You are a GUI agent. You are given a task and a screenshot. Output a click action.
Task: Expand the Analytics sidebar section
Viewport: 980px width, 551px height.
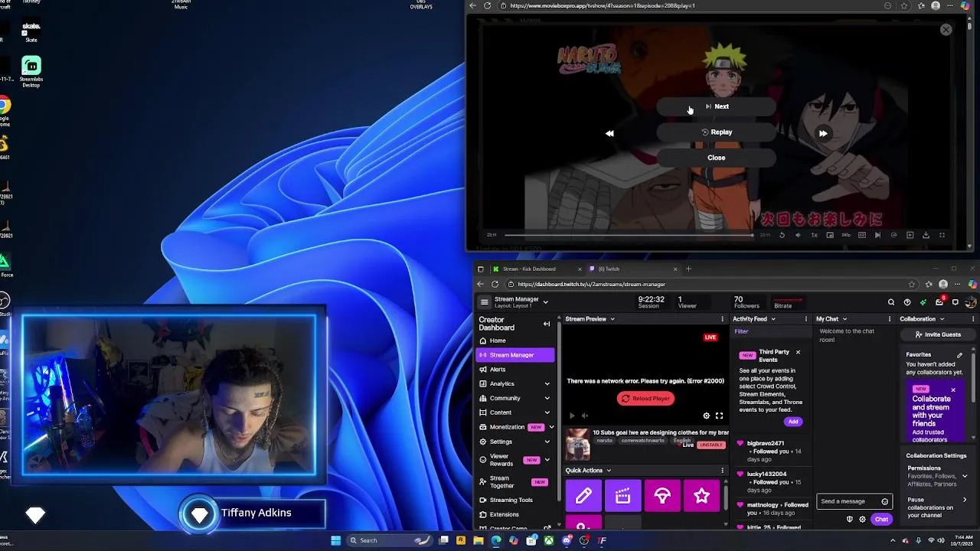pos(547,384)
